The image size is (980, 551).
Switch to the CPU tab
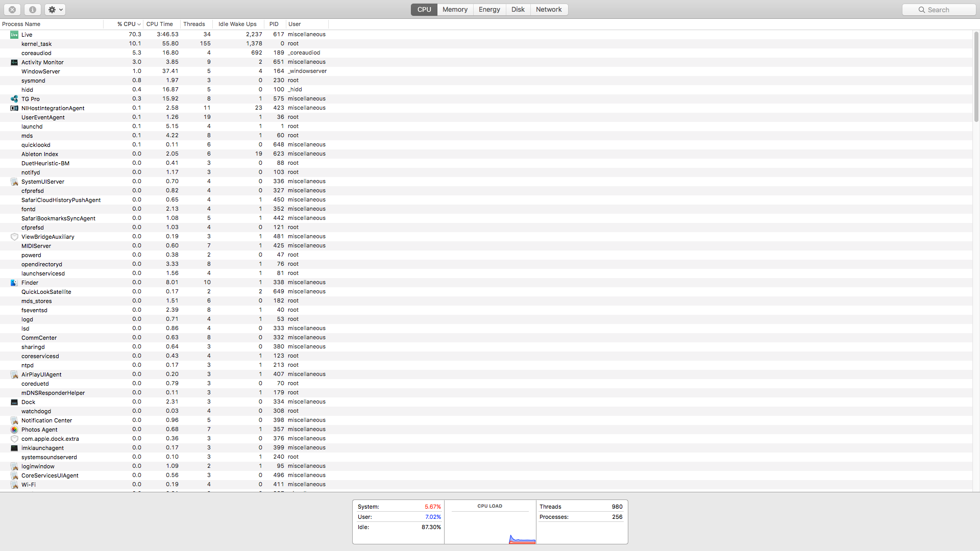point(424,10)
